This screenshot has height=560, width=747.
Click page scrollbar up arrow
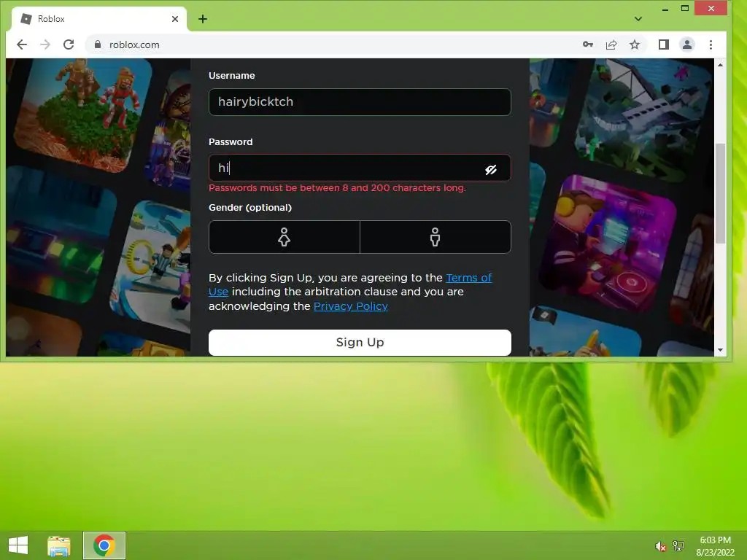(720, 65)
